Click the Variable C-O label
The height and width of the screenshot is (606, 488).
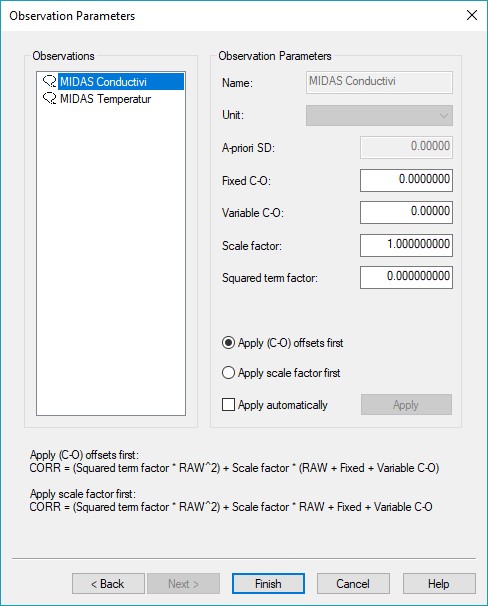coord(253,213)
